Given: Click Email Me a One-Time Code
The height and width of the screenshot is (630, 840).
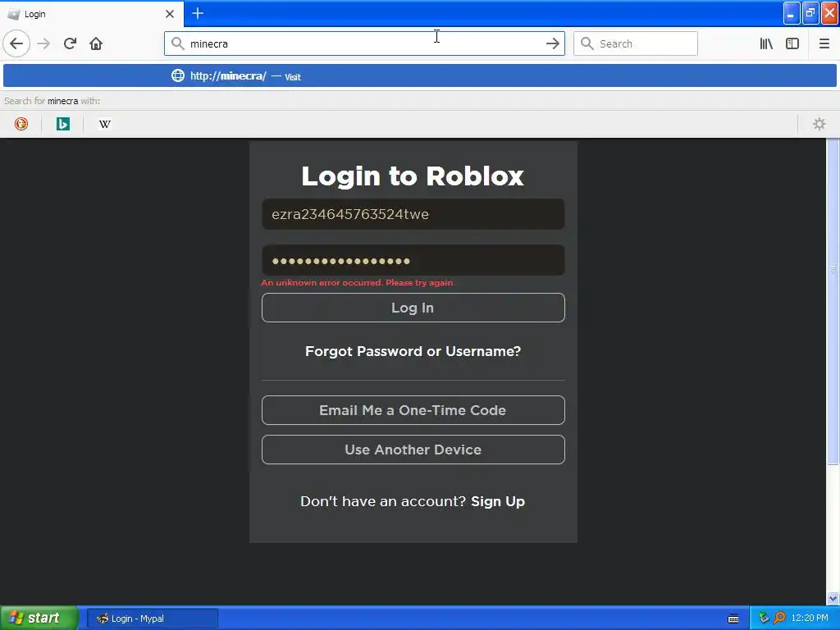Looking at the screenshot, I should [x=413, y=410].
